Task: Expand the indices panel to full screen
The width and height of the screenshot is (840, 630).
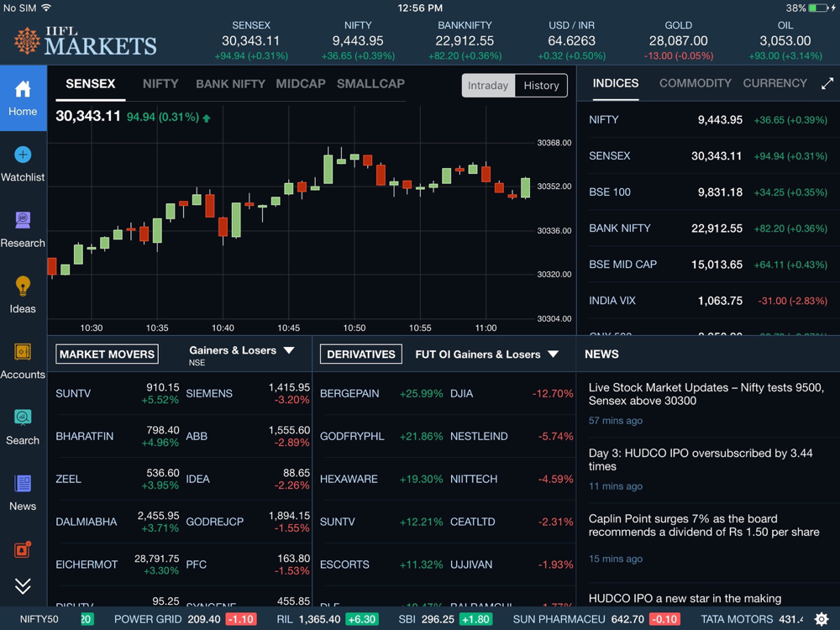Action: click(827, 83)
